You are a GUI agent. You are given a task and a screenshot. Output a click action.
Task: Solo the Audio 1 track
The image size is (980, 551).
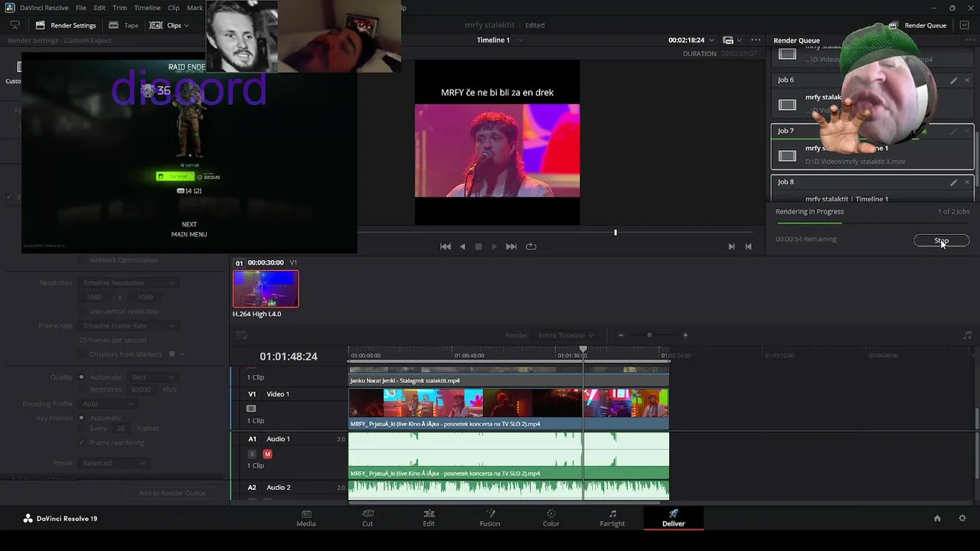point(251,454)
